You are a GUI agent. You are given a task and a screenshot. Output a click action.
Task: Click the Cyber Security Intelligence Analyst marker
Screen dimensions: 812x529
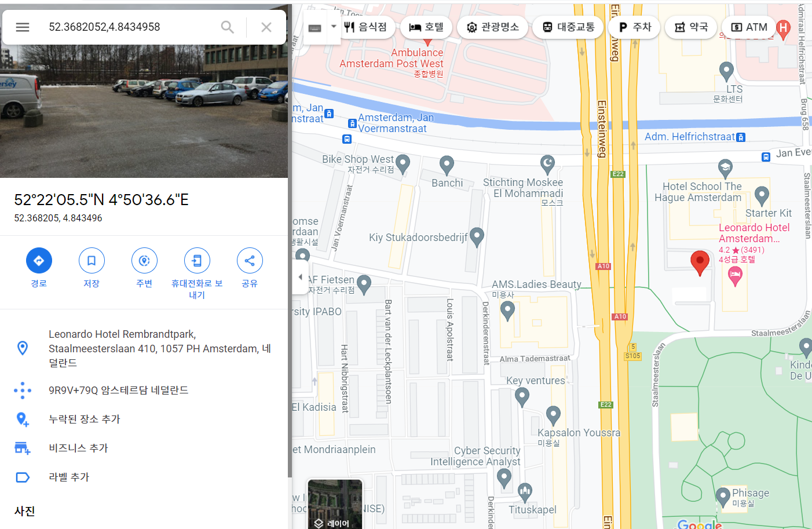coord(504,478)
